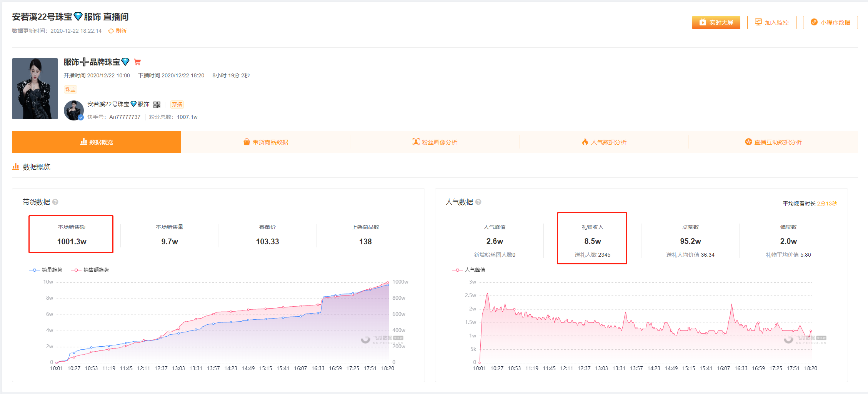Click the verified badge on small avatar
This screenshot has height=394, width=868.
(81, 118)
